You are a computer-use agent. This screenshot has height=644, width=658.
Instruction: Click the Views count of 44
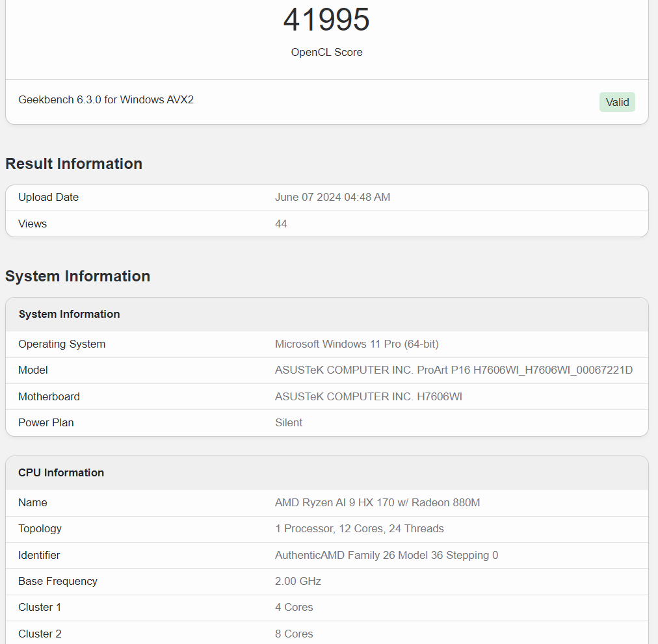click(280, 224)
